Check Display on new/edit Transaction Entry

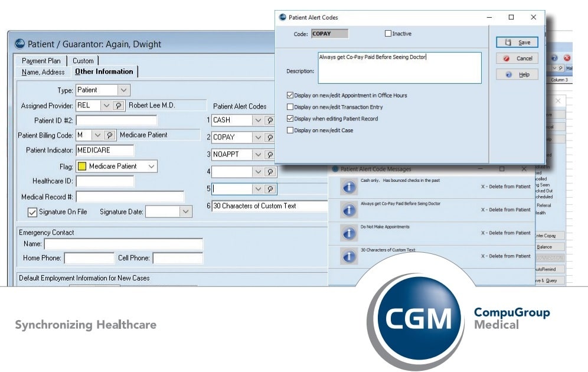[290, 107]
